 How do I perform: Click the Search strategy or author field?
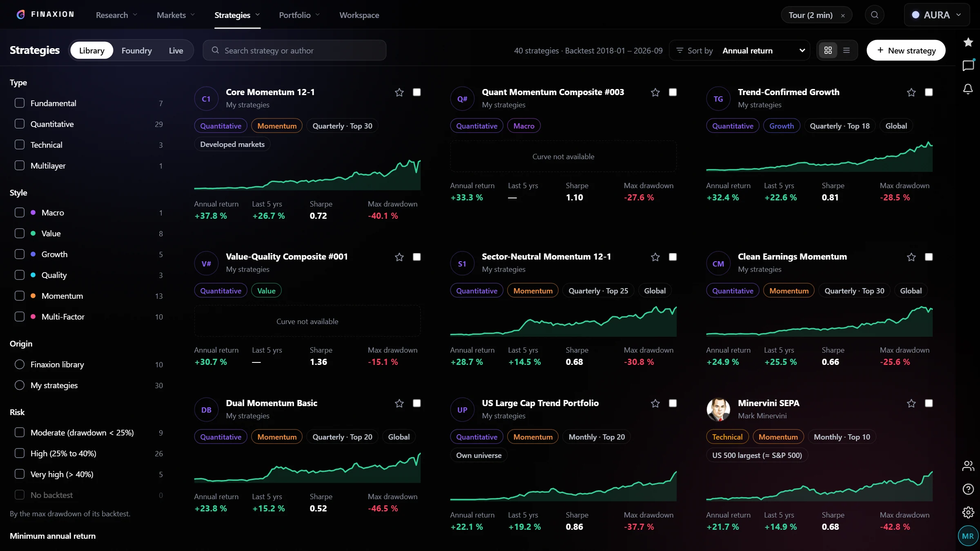294,50
